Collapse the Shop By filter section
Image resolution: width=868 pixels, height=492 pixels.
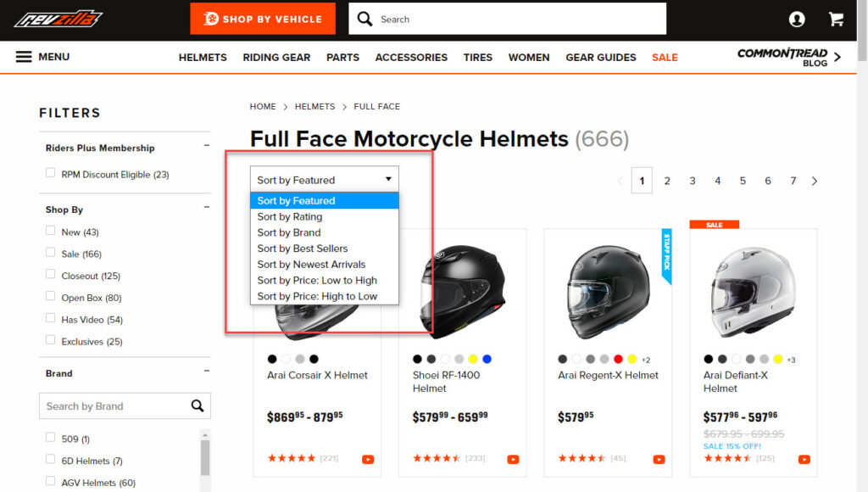207,207
